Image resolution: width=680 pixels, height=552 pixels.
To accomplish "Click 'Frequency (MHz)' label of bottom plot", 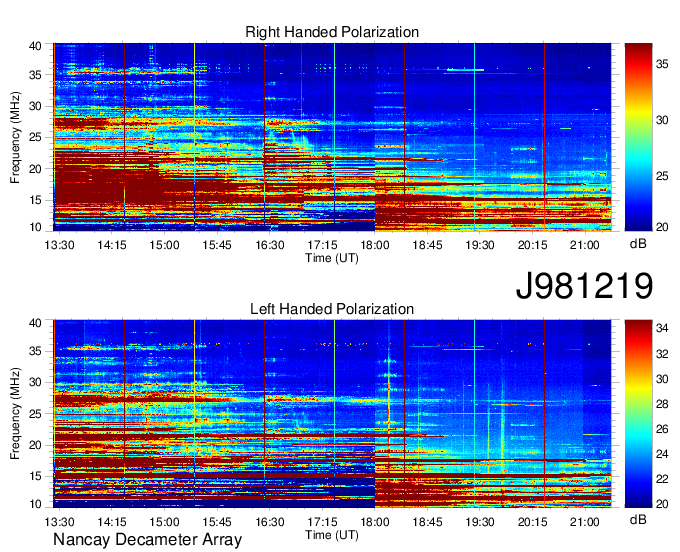I will click(x=15, y=414).
